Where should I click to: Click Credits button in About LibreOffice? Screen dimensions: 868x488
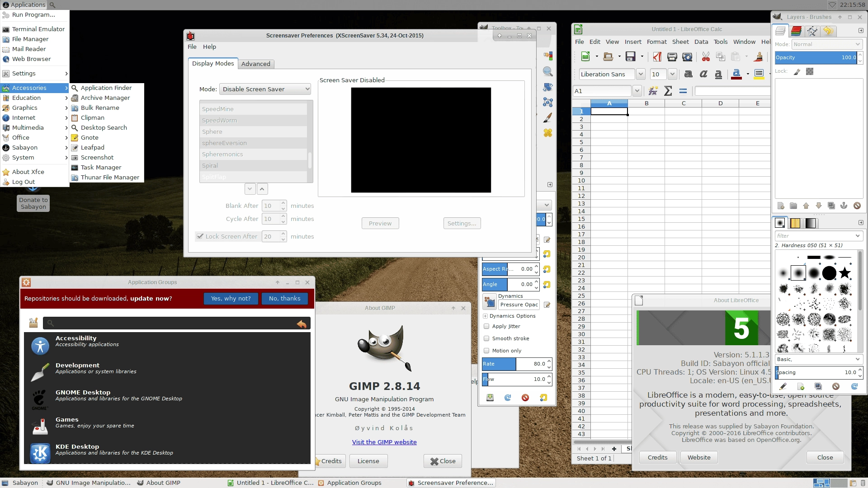tap(657, 457)
